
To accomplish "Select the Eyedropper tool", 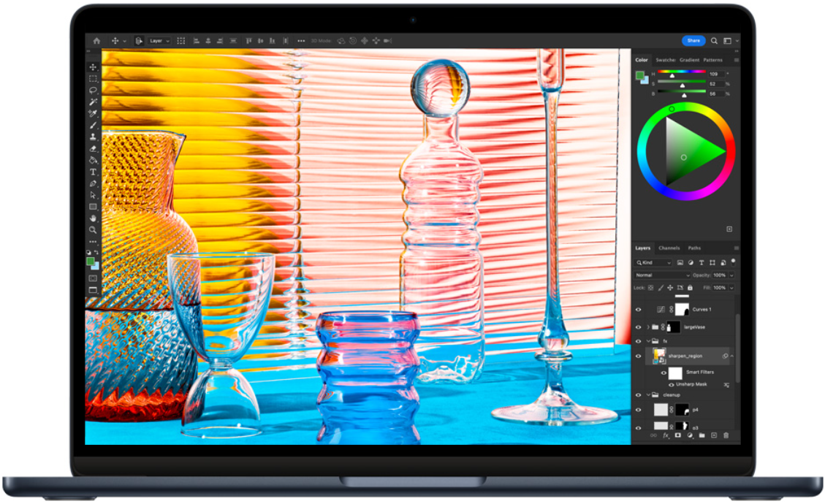I will [x=93, y=113].
